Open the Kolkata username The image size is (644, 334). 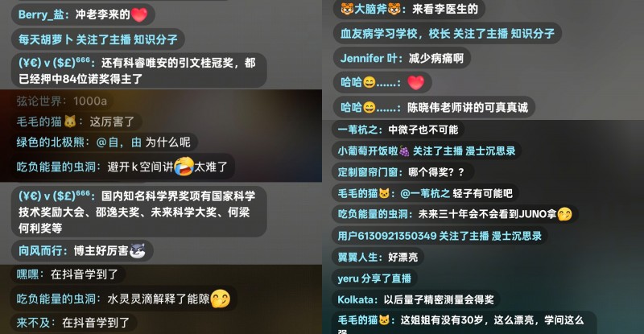[355, 299]
